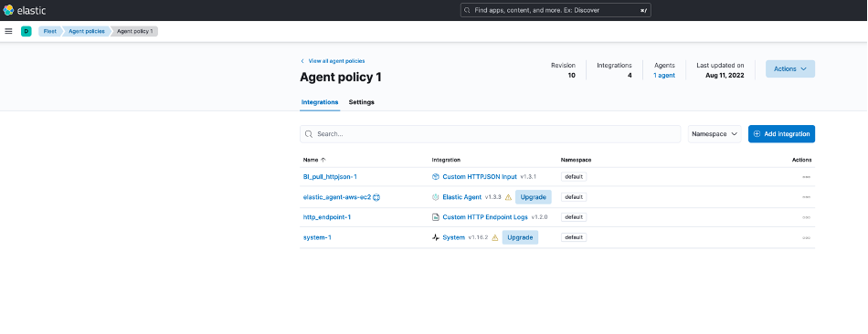Image resolution: width=868 pixels, height=334 pixels.
Task: Open the 1 agent link
Action: (664, 76)
